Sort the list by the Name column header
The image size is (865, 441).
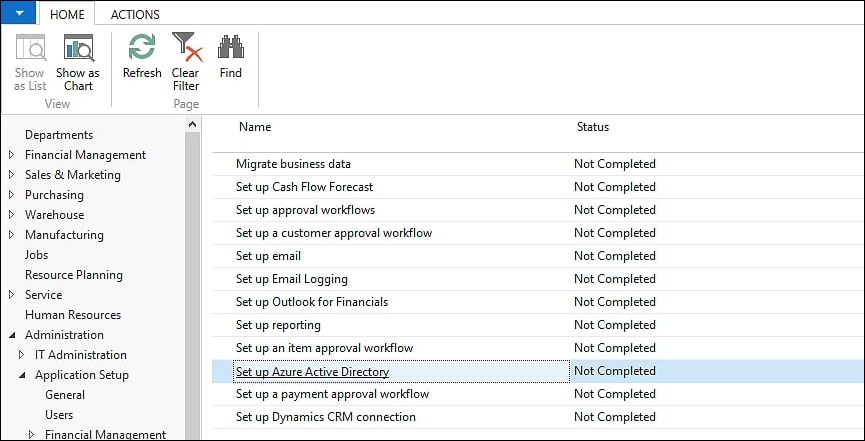click(255, 127)
